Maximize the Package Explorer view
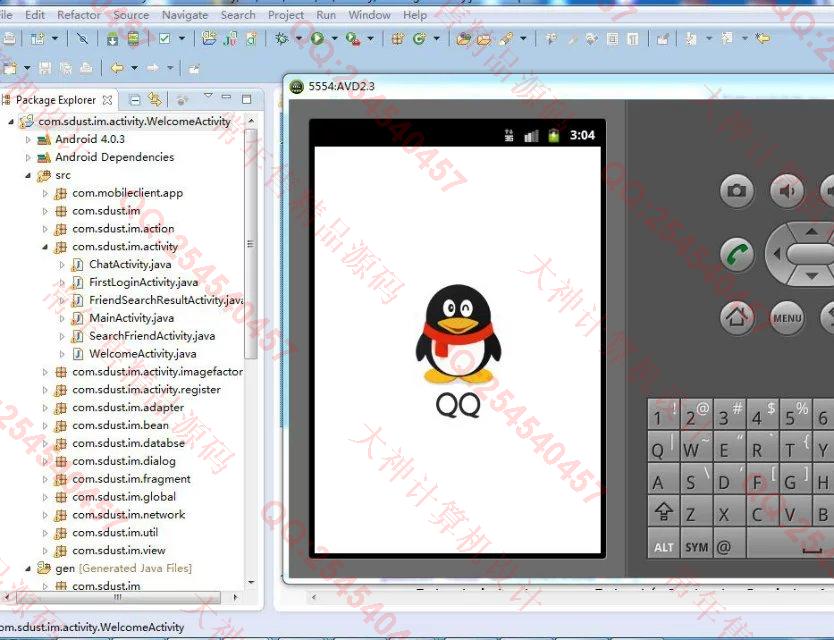This screenshot has width=834, height=640. pyautogui.click(x=246, y=99)
